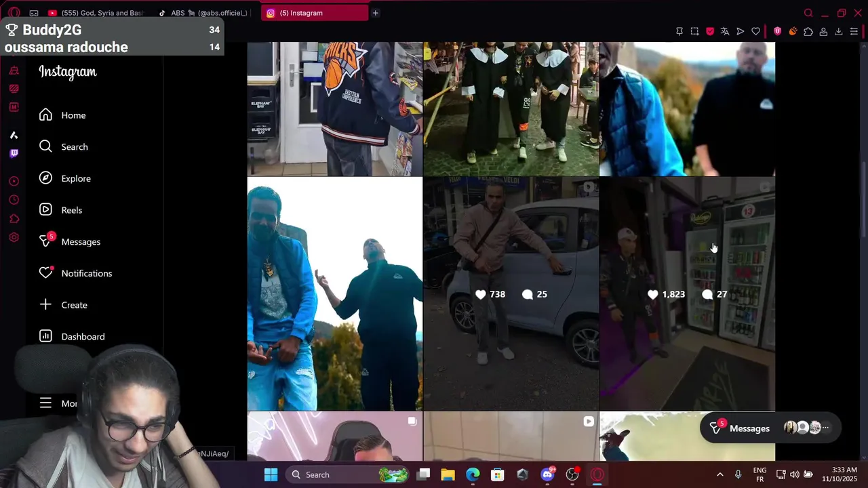This screenshot has height=488, width=868.
Task: Open the Twitch sidebar panel icon
Action: (x=14, y=153)
